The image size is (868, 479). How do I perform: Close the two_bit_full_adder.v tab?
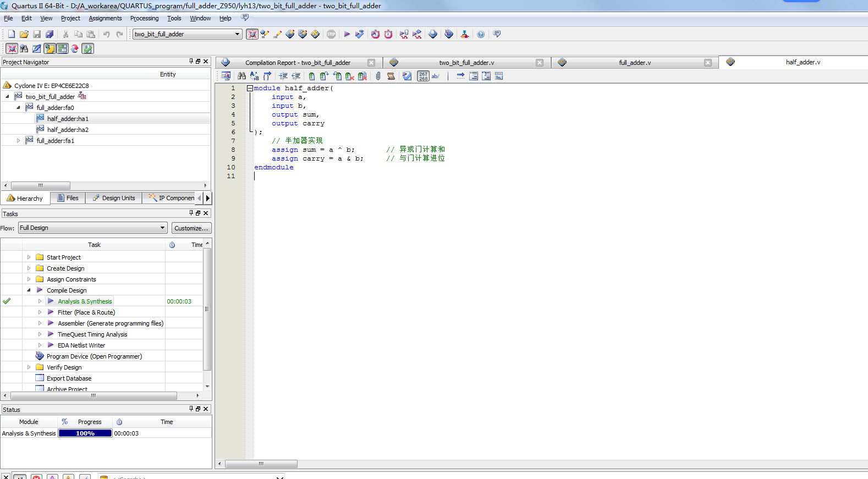tap(540, 63)
